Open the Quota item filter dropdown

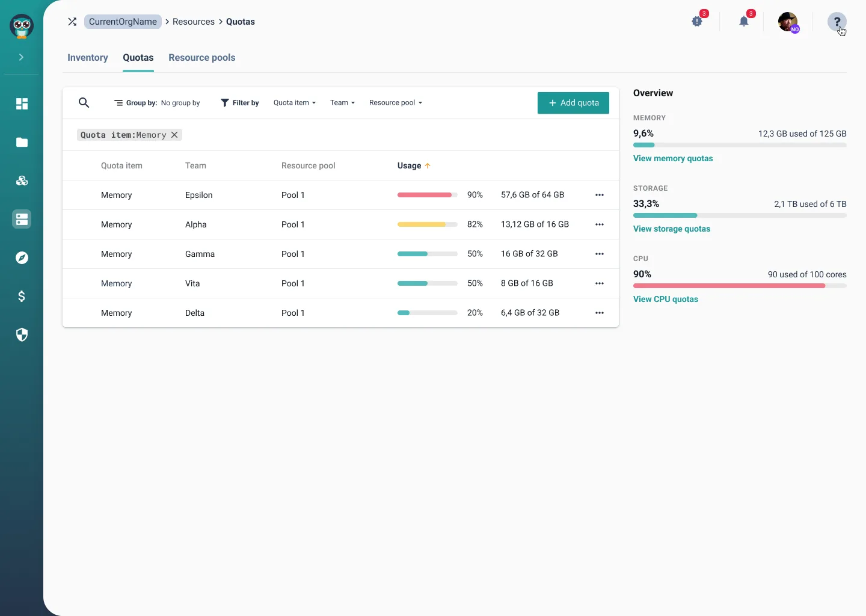(295, 103)
